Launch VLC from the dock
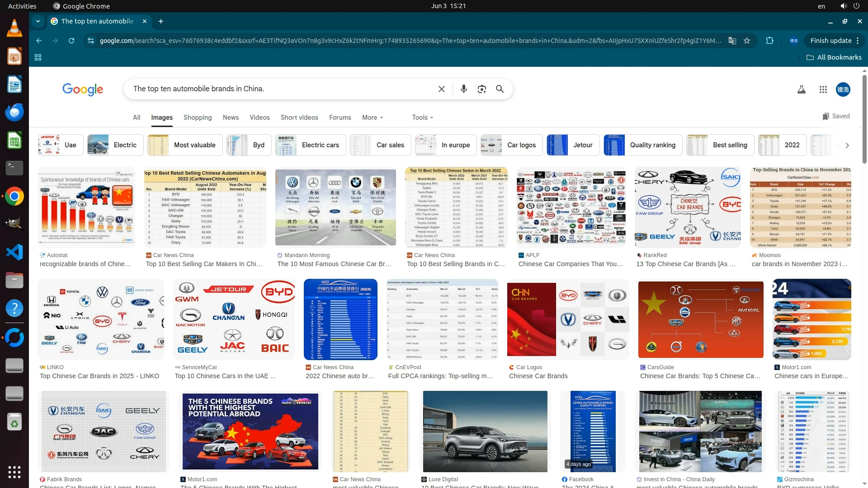Image resolution: width=868 pixels, height=488 pixels. pyautogui.click(x=14, y=29)
